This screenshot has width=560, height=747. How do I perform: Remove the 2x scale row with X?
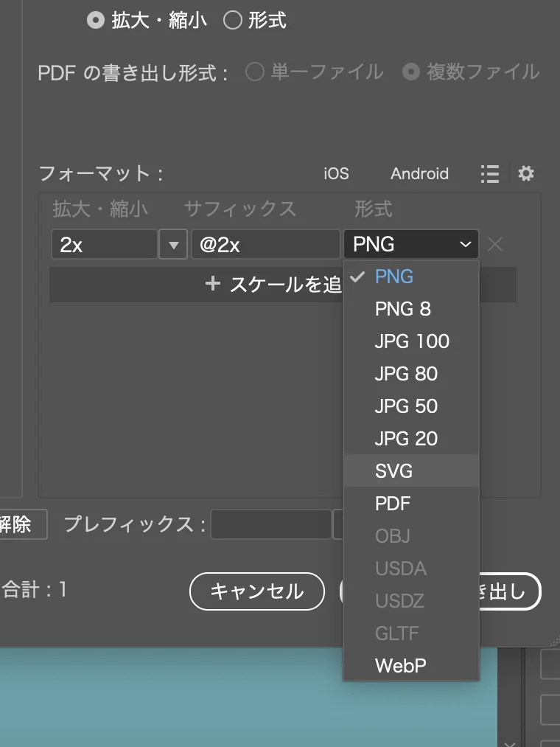495,245
